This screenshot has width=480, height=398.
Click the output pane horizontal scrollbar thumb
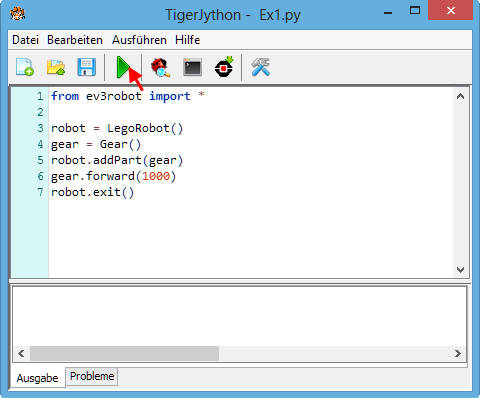[124, 353]
